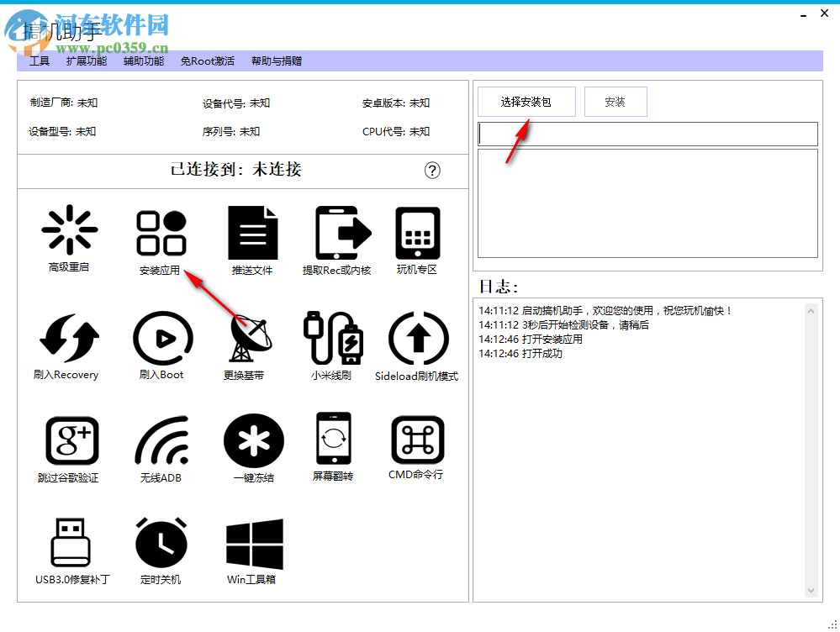Viewport: 840px width, 632px height.
Task: Open the 工具 menu
Action: [40, 61]
